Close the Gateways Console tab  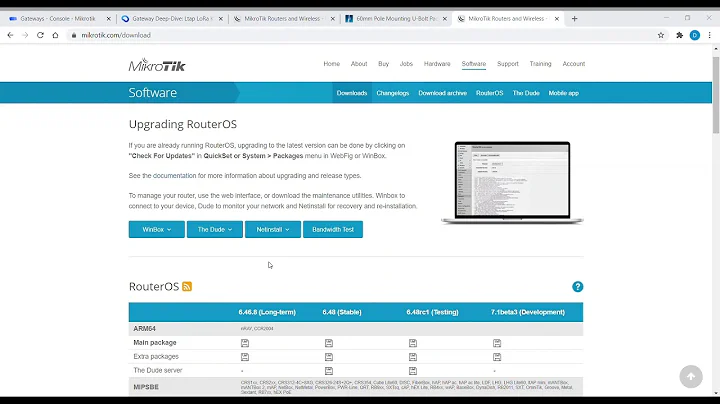tap(108, 19)
